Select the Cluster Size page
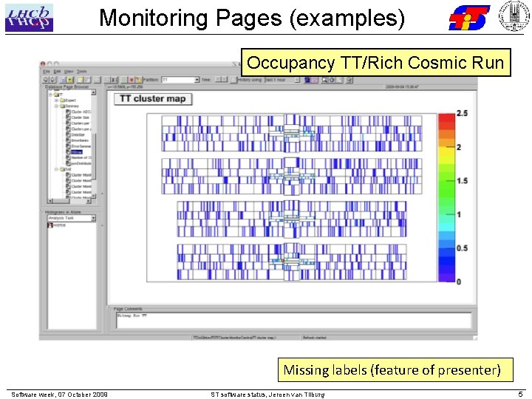 coord(78,117)
